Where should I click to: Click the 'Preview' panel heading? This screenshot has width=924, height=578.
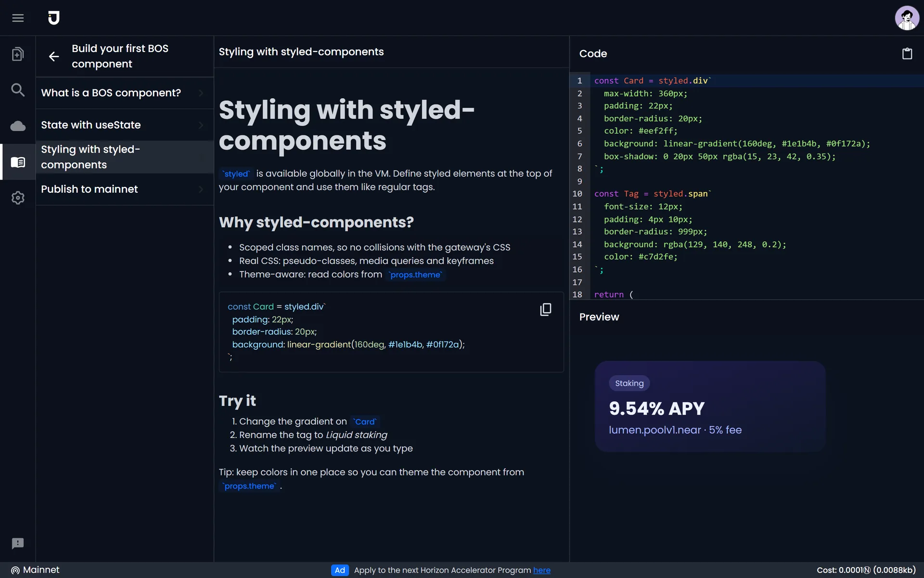(599, 317)
